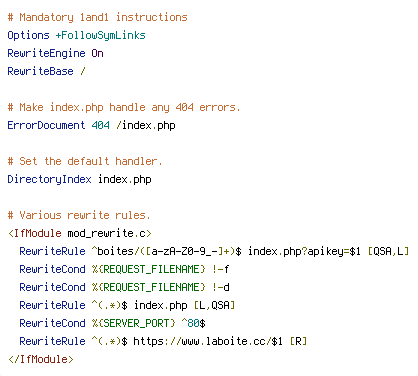Click the '[R]' redirect flag
Image resolution: width=418 pixels, height=376 pixels.
(x=298, y=341)
